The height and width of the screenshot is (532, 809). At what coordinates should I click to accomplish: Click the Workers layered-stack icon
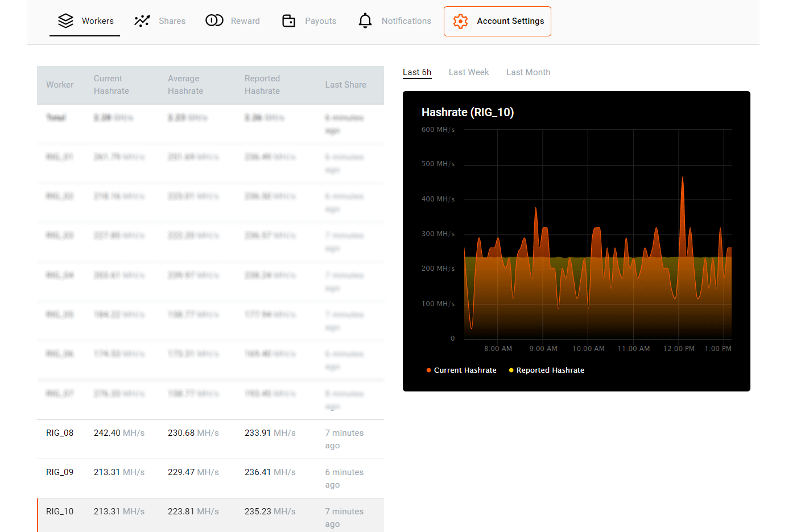click(65, 20)
